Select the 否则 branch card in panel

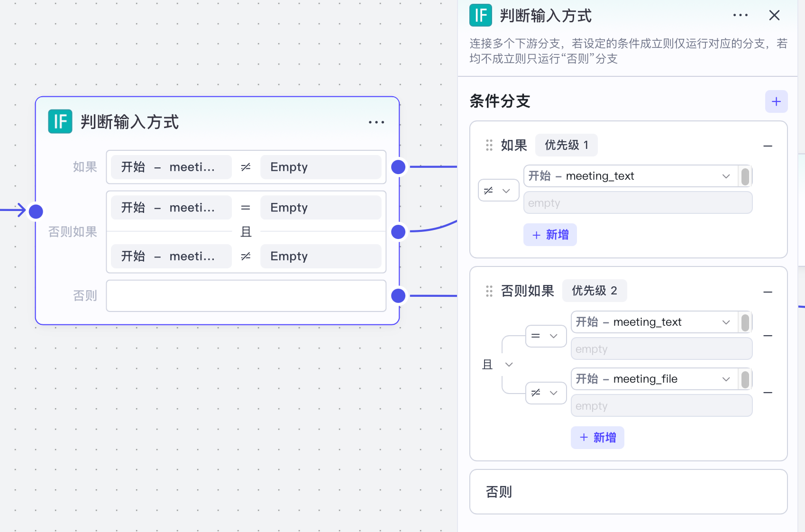[629, 492]
